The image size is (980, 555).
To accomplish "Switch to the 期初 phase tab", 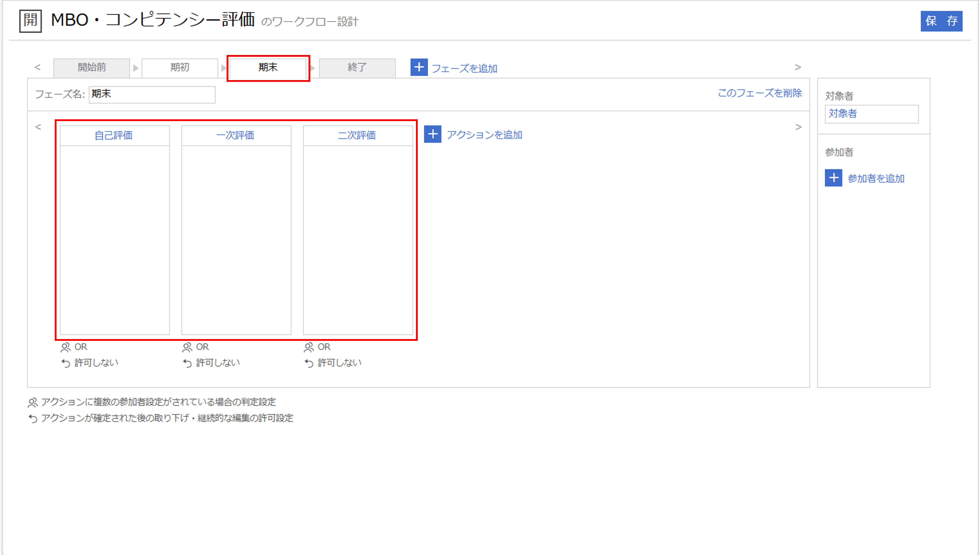I will pyautogui.click(x=180, y=68).
